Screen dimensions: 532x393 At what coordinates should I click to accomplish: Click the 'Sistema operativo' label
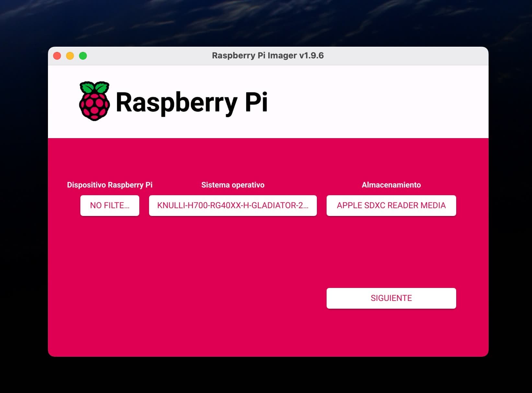(x=233, y=185)
